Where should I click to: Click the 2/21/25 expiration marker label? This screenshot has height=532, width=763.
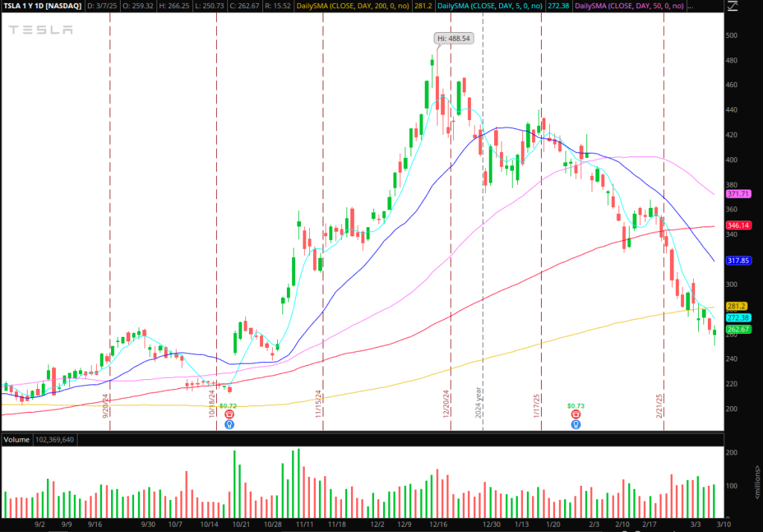point(659,405)
